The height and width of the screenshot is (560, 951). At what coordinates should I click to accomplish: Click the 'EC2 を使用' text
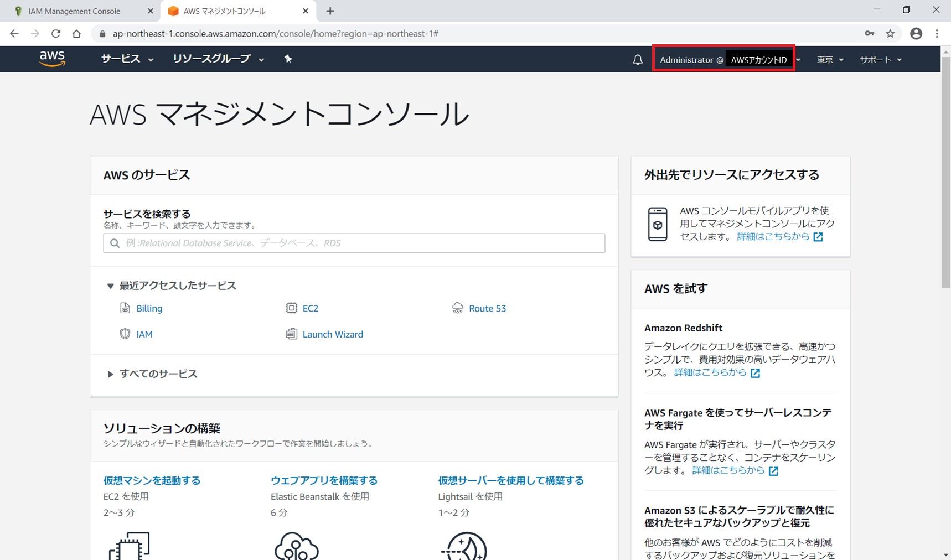coord(126,496)
